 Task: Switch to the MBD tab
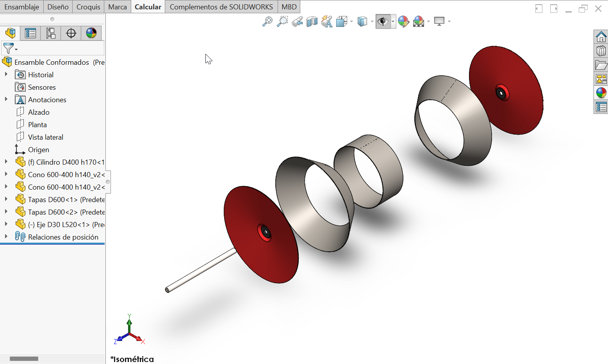(x=289, y=7)
